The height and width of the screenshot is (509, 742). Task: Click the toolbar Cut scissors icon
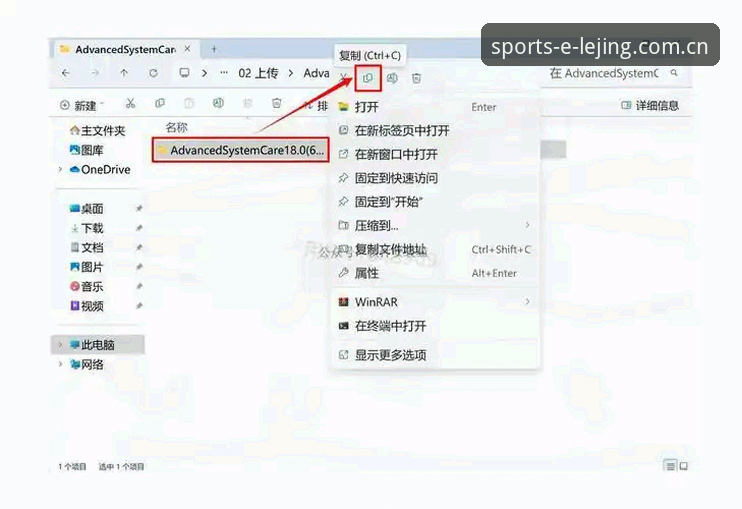(x=131, y=104)
